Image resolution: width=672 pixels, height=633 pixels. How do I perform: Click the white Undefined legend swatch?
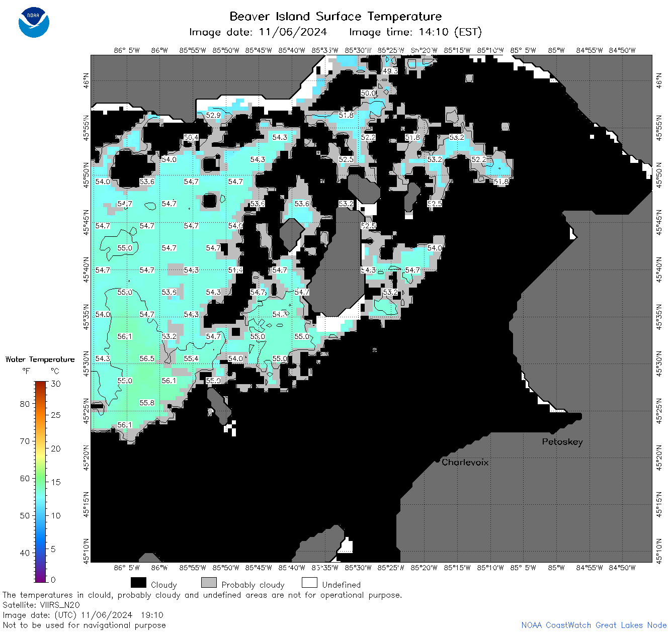(x=309, y=583)
